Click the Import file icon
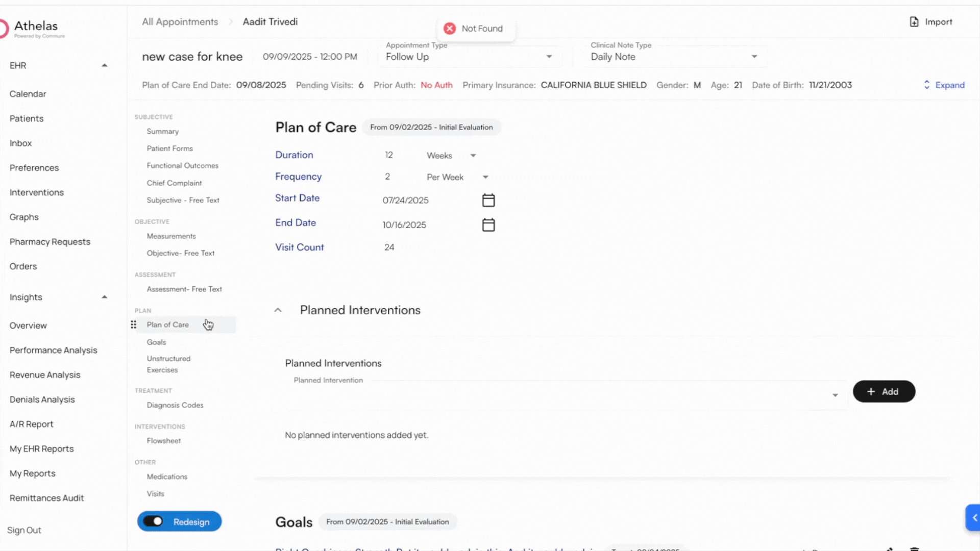 pos(914,22)
